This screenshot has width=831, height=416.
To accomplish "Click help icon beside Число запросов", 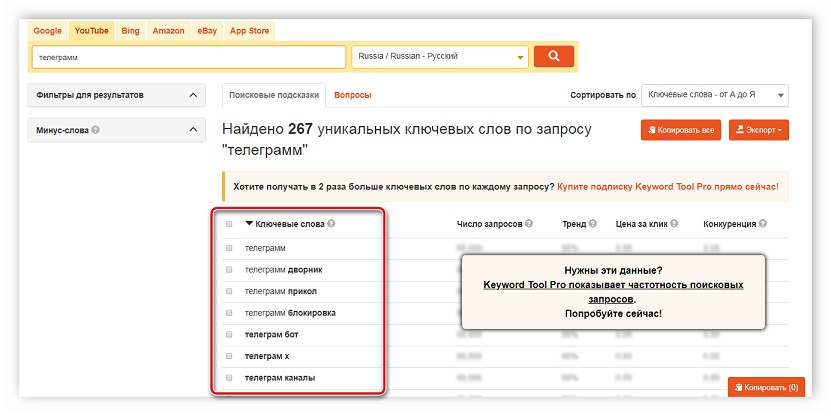I will click(x=529, y=224).
